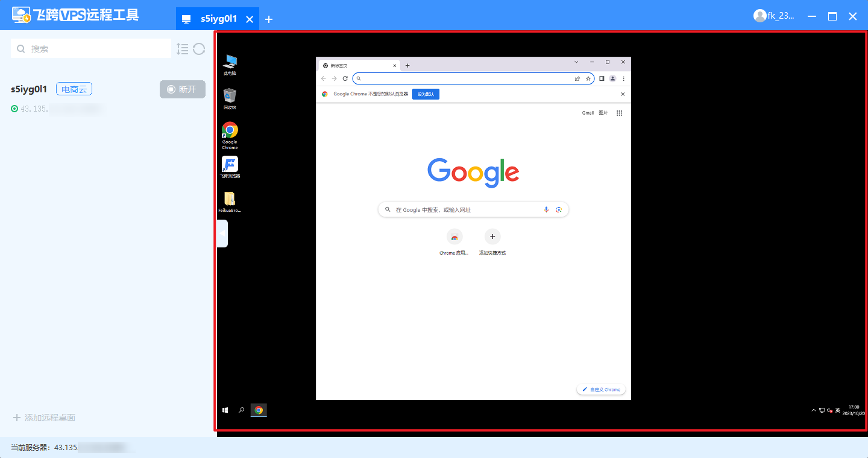Reload the page in Chrome
This screenshot has height=458, width=868.
[345, 78]
